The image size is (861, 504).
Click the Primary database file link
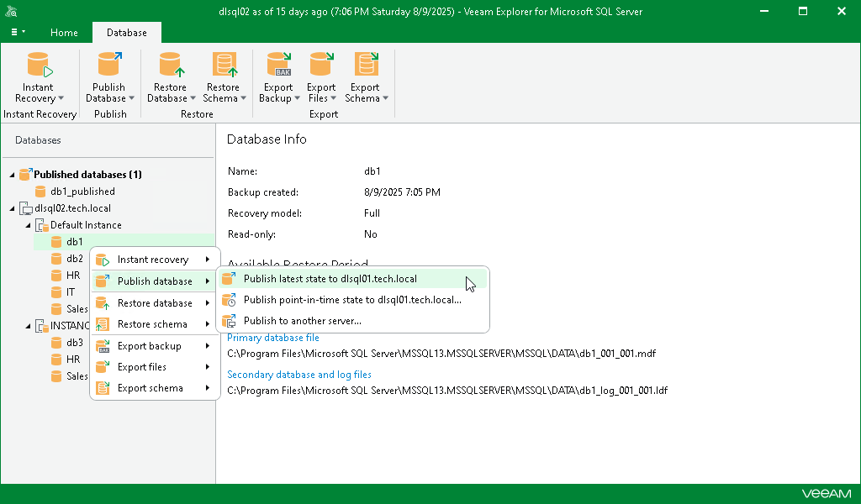pyautogui.click(x=272, y=338)
